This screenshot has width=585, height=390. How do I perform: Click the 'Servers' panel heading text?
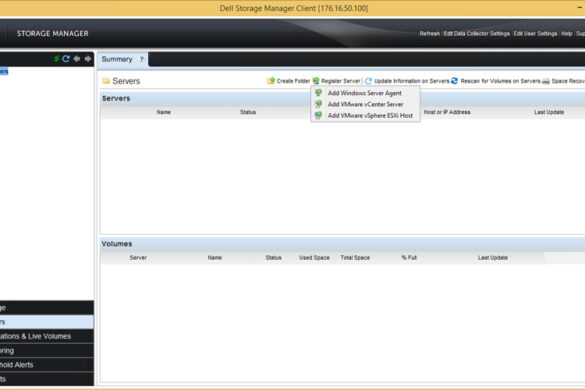[116, 99]
